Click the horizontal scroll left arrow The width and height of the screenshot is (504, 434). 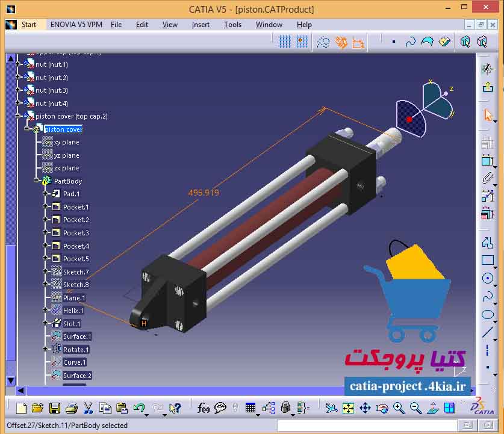click(21, 391)
